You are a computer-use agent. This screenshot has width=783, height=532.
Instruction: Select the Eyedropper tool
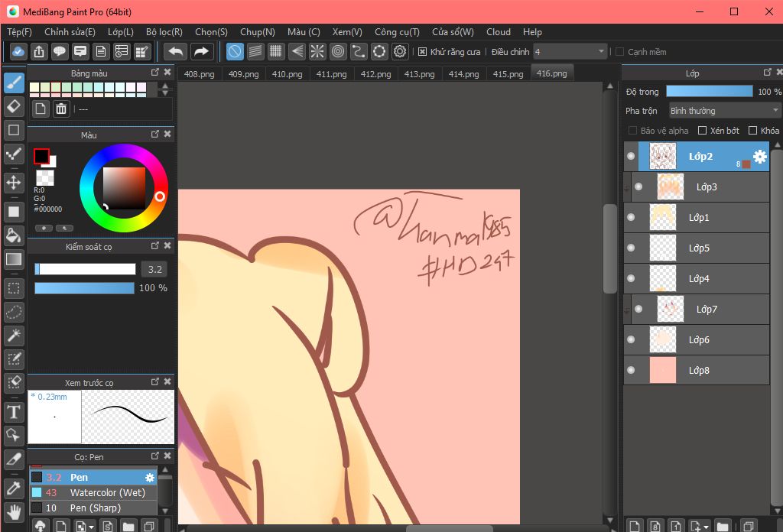(x=14, y=488)
